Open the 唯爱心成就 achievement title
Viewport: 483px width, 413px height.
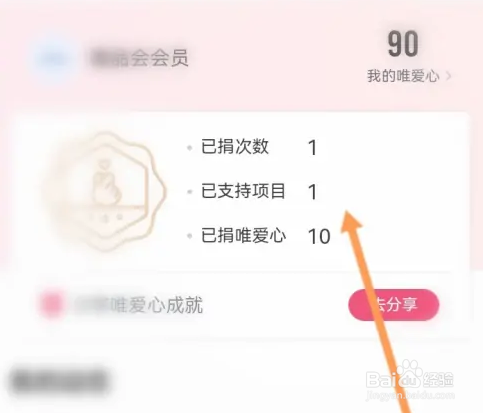click(x=138, y=305)
